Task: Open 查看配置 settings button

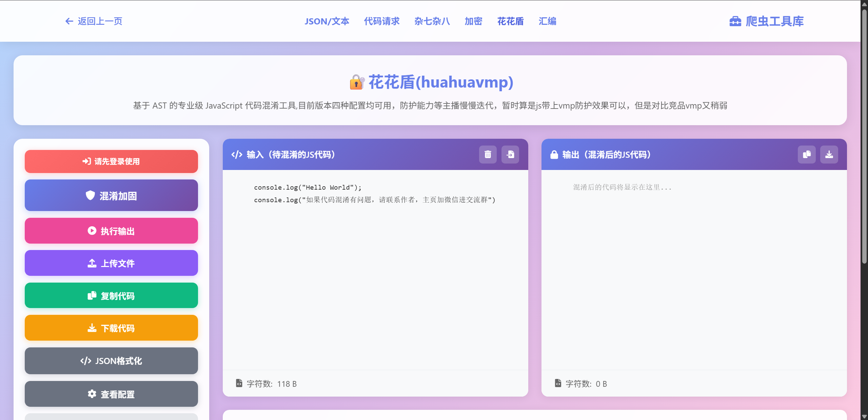Action: pos(111,394)
